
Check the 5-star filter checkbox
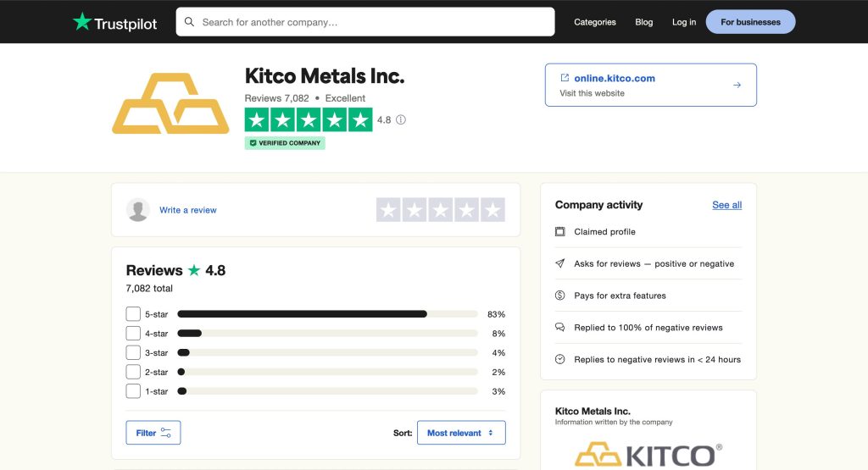coord(133,314)
